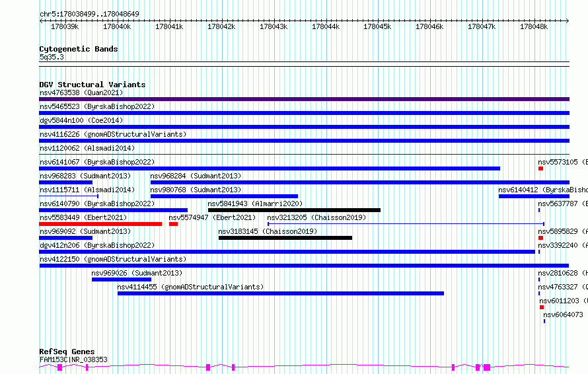Image resolution: width=588 pixels, height=374 pixels.
Task: Select nsv4122150 (gnomADStructuralVariants) label
Action: click(x=113, y=259)
